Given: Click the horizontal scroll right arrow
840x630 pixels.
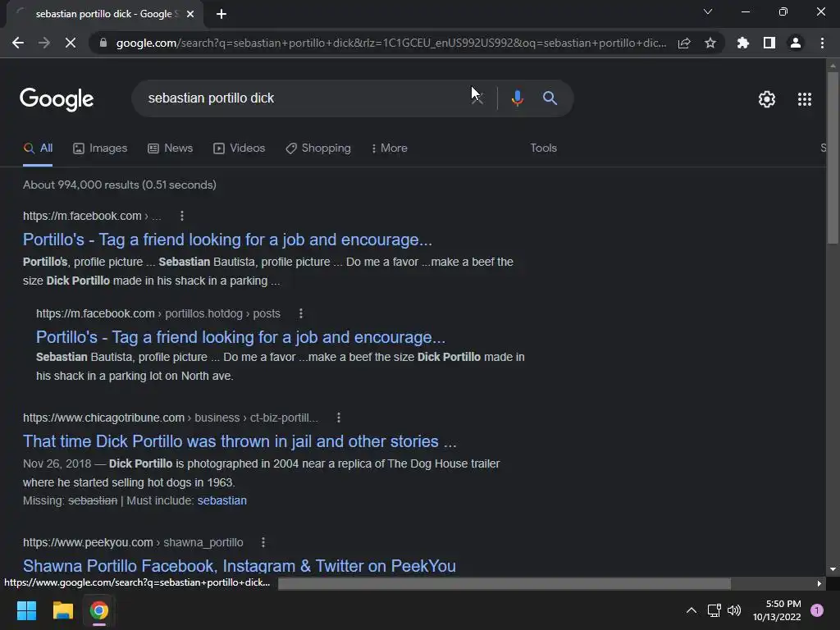Looking at the screenshot, I should point(819,583).
